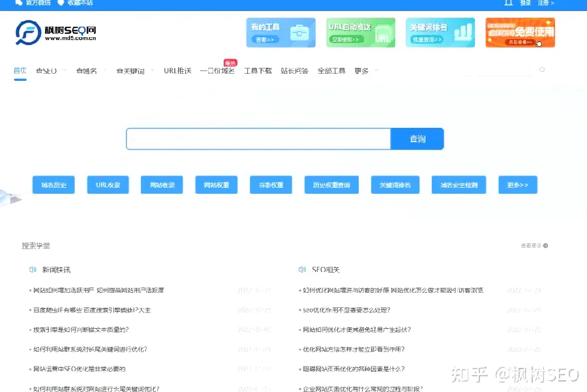
Task: Open article 网站运营中SEO优化是非常必要的
Action: 80,369
